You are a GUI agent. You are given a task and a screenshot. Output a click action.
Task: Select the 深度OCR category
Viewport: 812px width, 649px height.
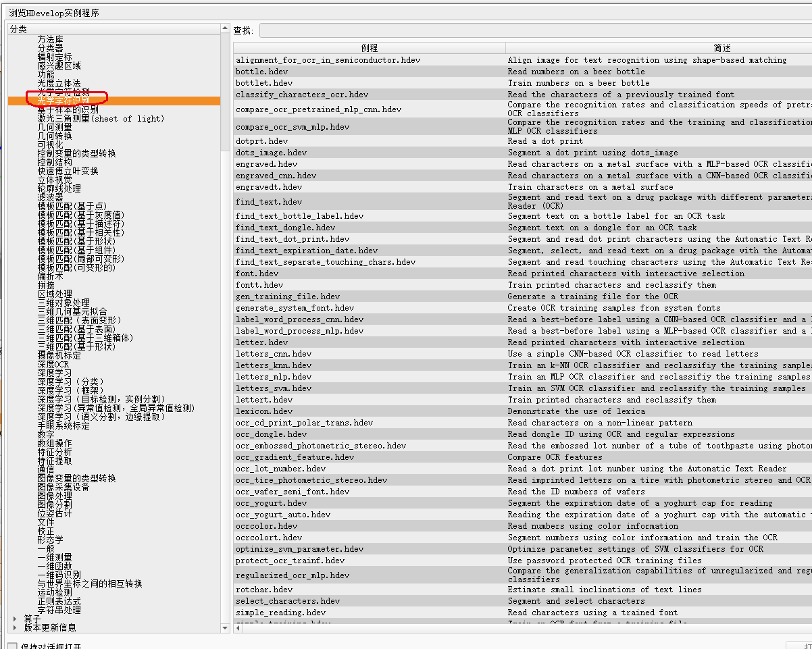pyautogui.click(x=53, y=365)
